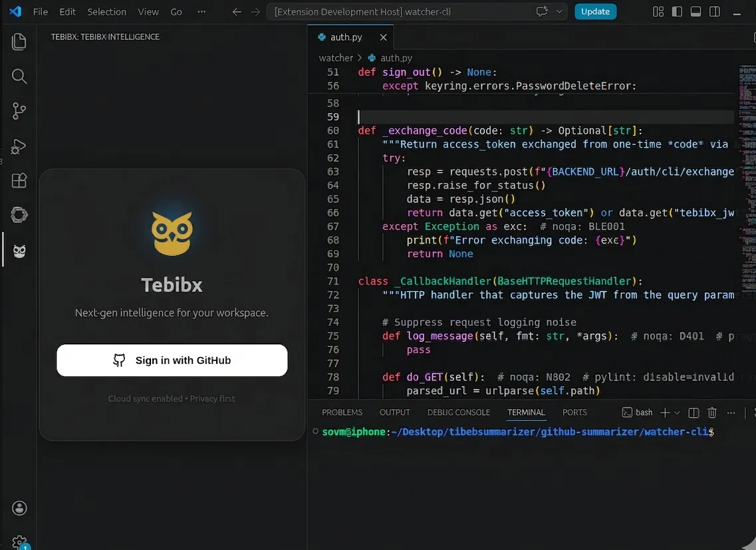Open the View menu
This screenshot has height=550, width=756.
click(x=148, y=11)
